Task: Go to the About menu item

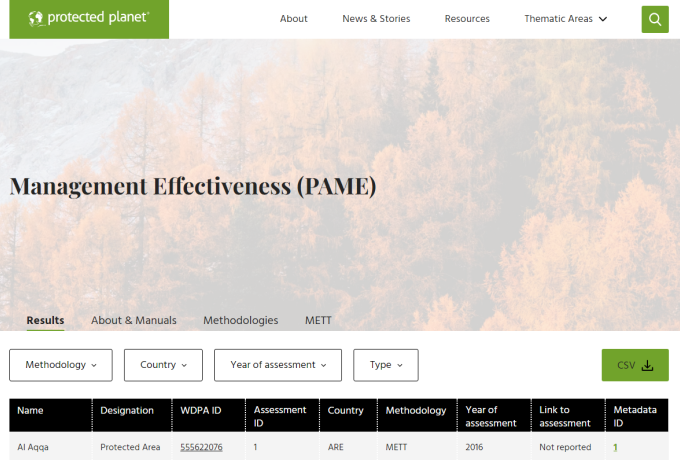Action: point(294,19)
